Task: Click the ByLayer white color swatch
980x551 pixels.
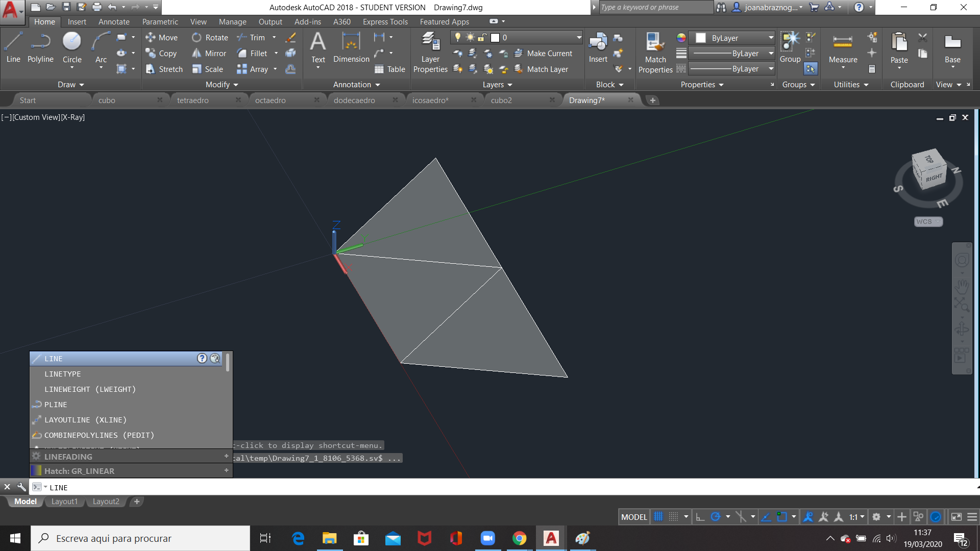Action: 701,38
